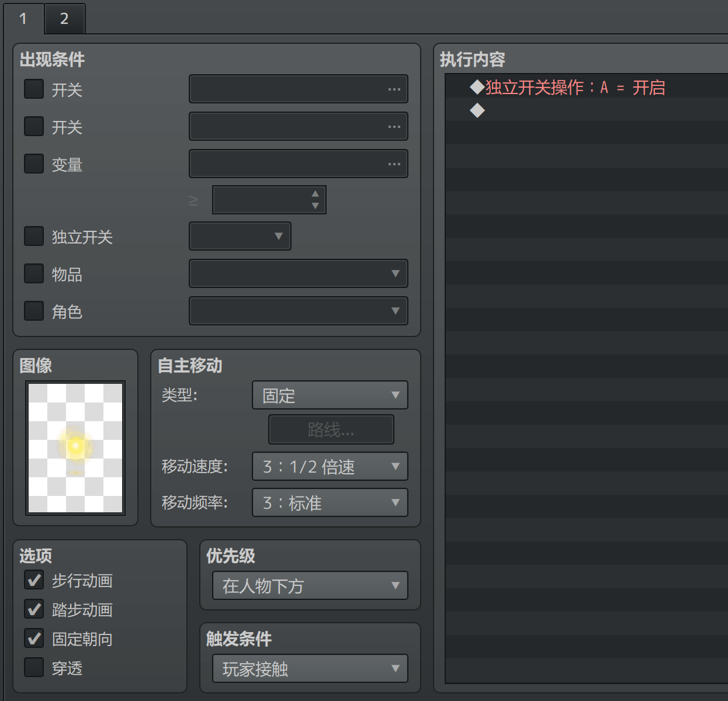Viewport: 728px width, 701px height.
Task: Uncheck the 固定朝向 option
Action: coord(34,638)
